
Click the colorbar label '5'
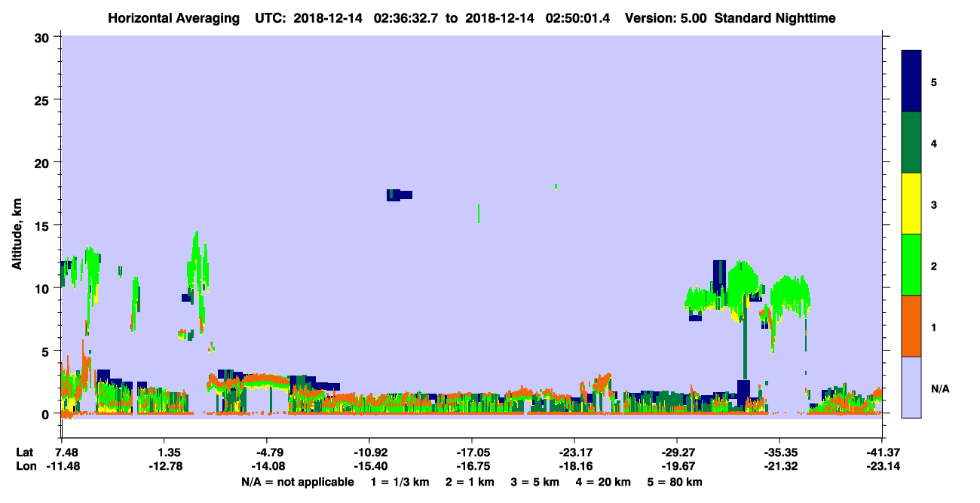(934, 82)
